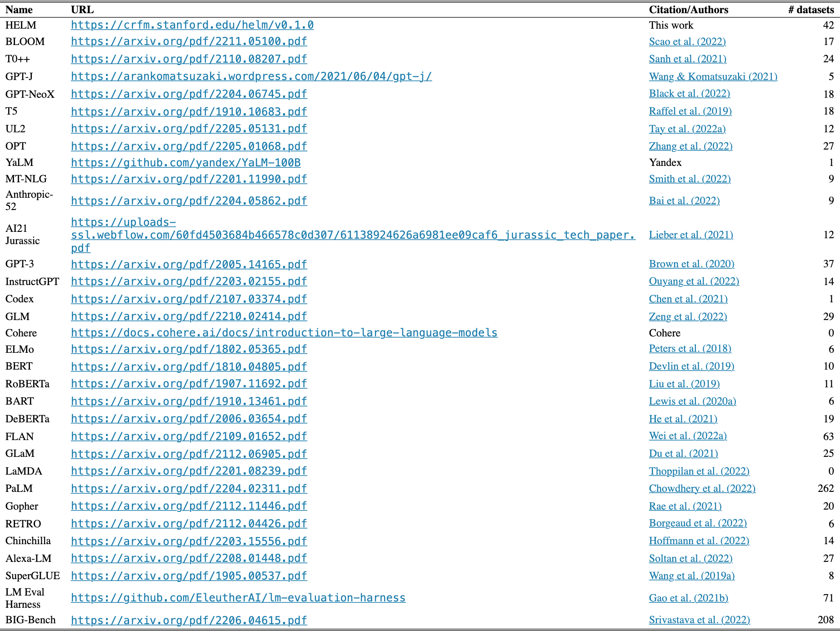Click the He et al. (2021) citation

click(x=683, y=419)
